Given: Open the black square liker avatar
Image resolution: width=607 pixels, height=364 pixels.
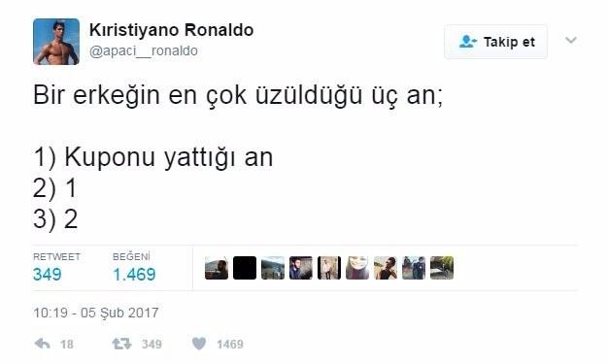Looking at the screenshot, I should 245,268.
